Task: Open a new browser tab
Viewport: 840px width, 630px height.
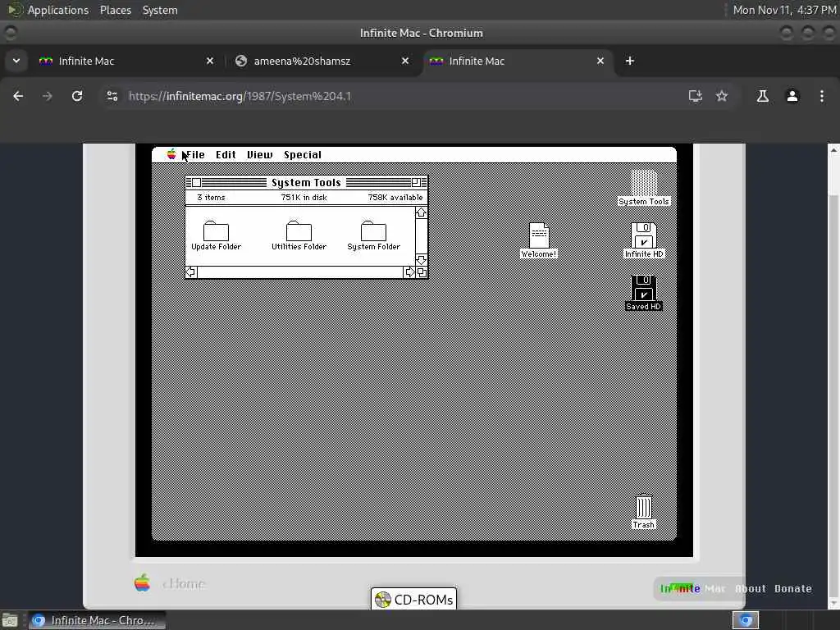Action: coord(630,61)
